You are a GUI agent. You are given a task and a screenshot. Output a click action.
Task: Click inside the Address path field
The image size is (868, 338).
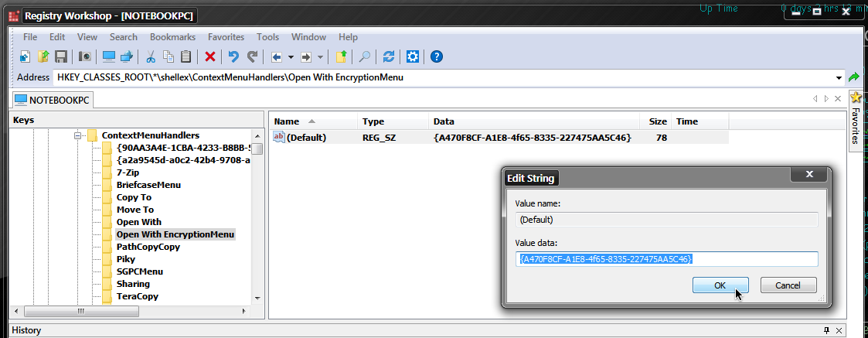point(442,77)
